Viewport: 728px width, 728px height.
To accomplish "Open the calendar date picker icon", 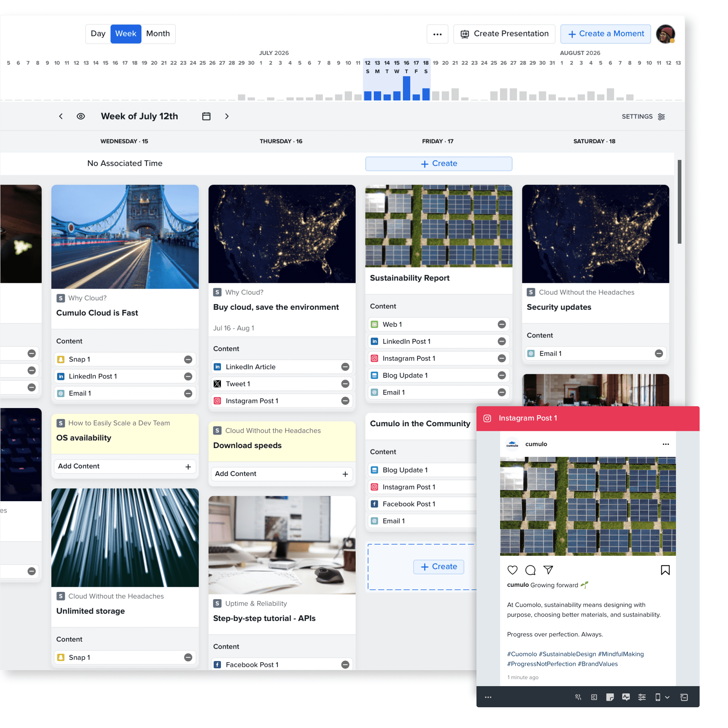I will tap(206, 116).
